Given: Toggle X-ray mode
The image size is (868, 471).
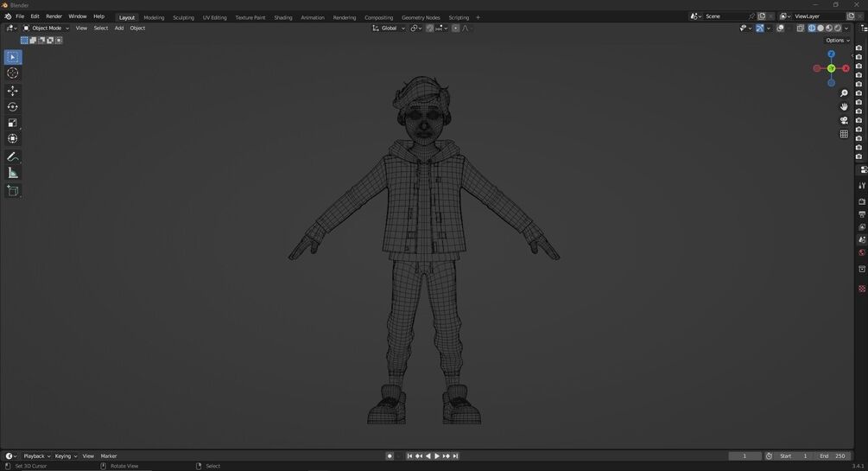Looking at the screenshot, I should [801, 29].
